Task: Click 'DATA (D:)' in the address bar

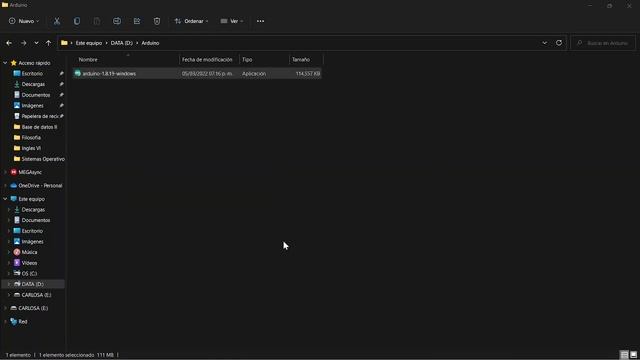Action: click(x=122, y=43)
